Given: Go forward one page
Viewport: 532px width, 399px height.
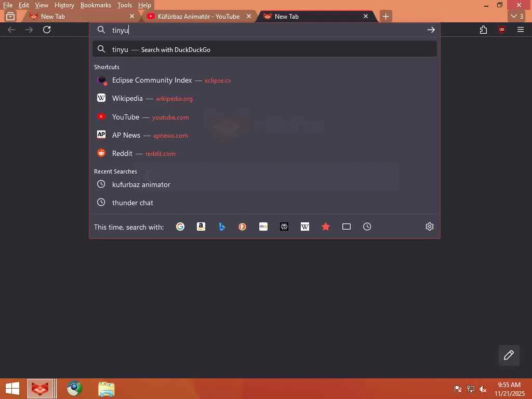Looking at the screenshot, I should 29,30.
